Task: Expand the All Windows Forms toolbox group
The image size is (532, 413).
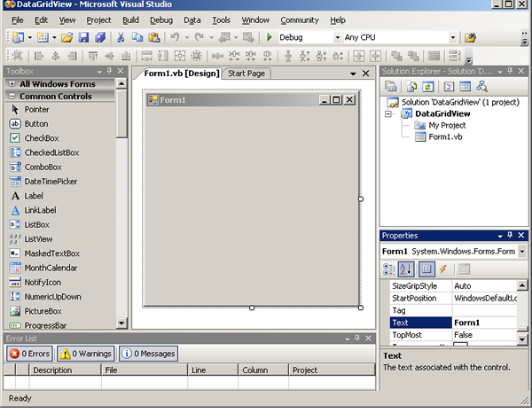Action: pos(12,84)
